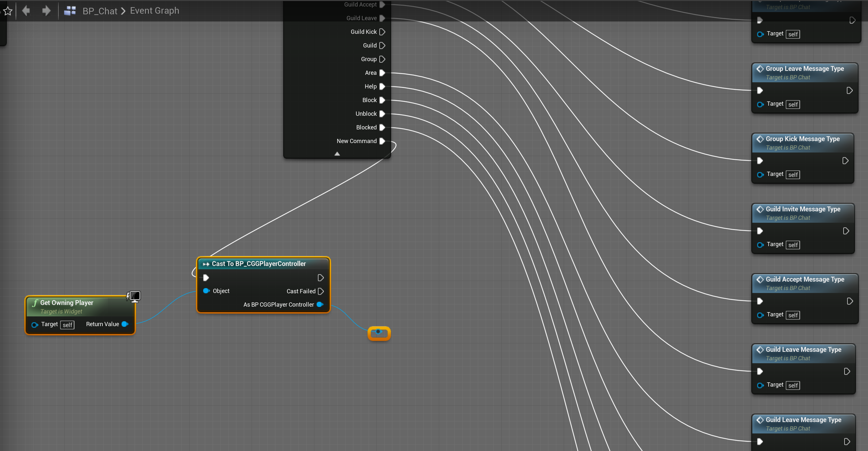The height and width of the screenshot is (451, 868).
Task: Collapse the switch node's pin list arrow
Action: [337, 154]
